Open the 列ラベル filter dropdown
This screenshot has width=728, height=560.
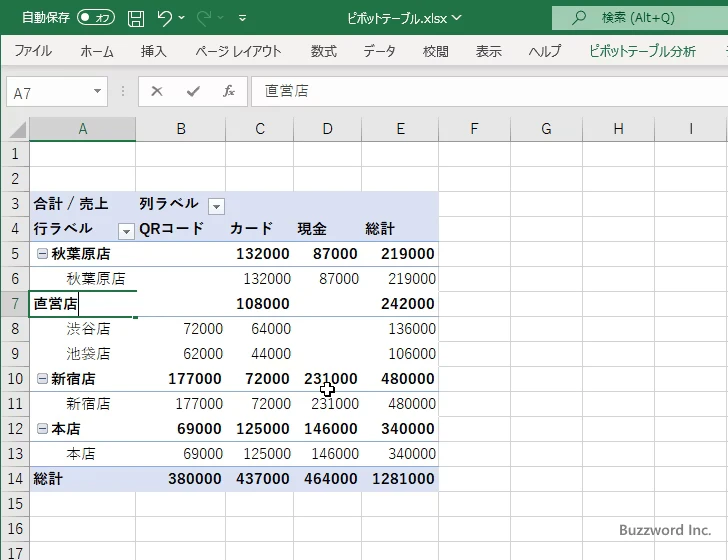pyautogui.click(x=216, y=206)
